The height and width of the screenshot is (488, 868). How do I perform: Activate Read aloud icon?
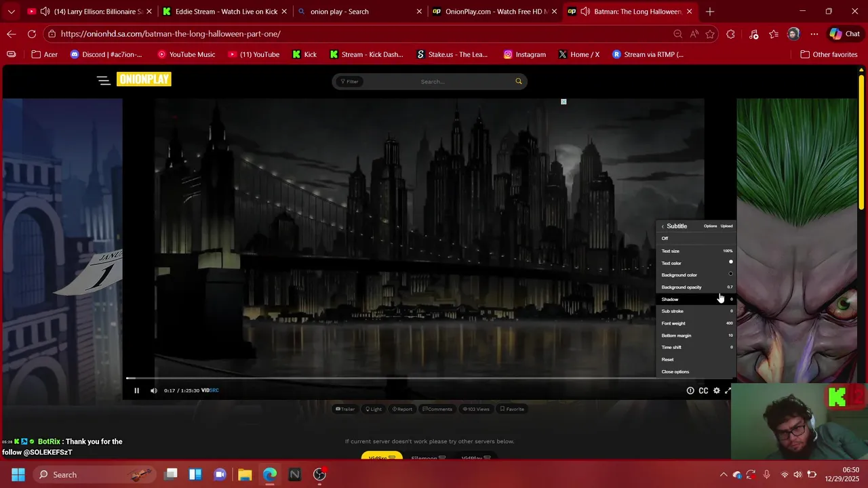694,34
